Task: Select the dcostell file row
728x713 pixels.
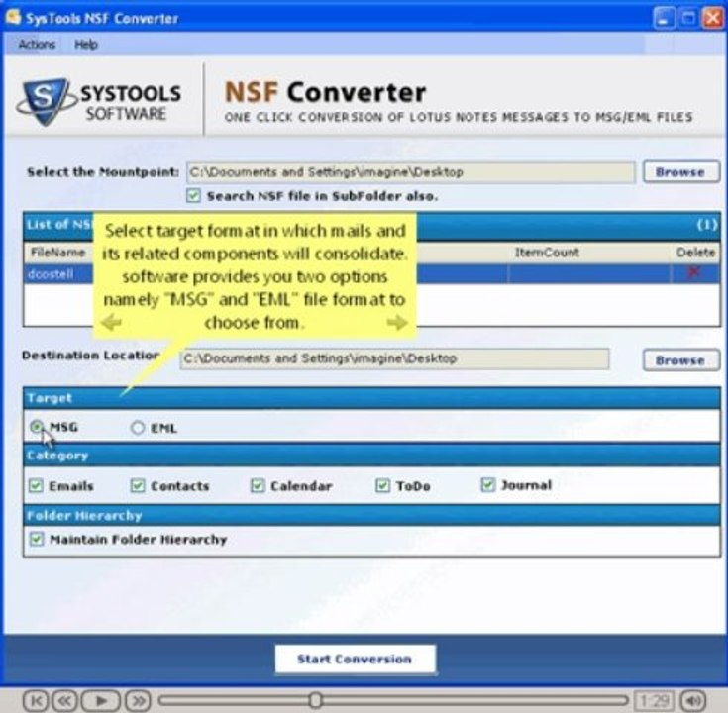Action: 371,274
